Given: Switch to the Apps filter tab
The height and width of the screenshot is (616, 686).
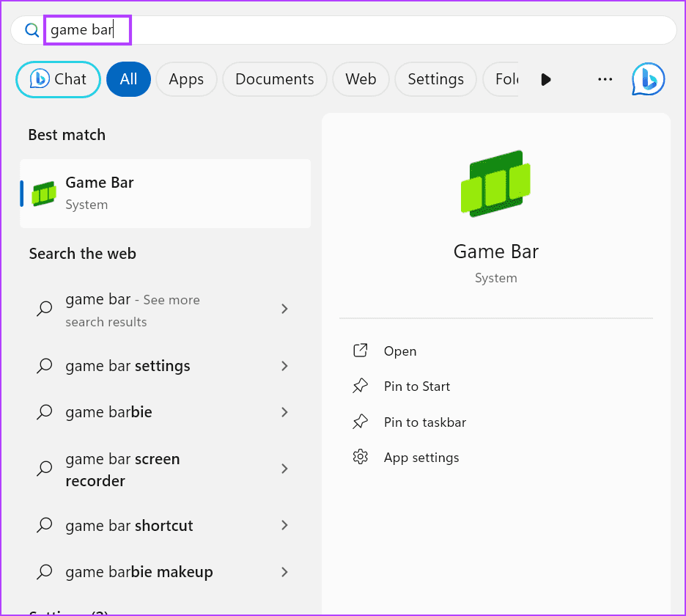Looking at the screenshot, I should coord(186,79).
